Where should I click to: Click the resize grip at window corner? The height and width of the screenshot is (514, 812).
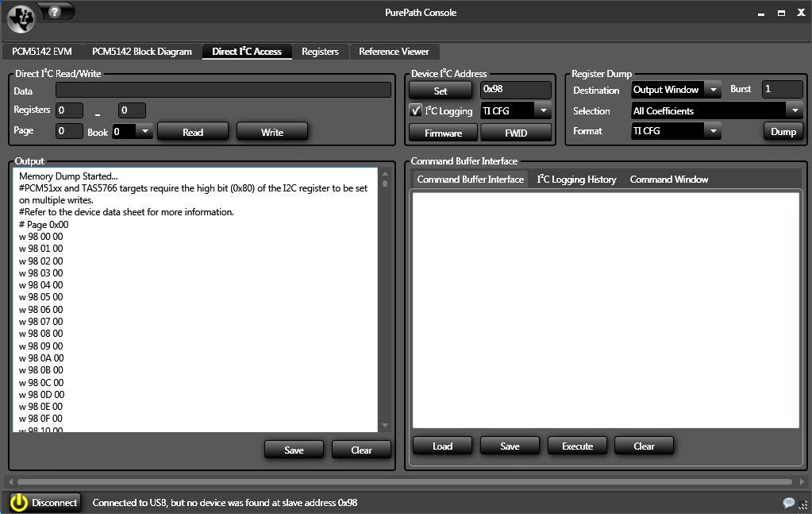804,504
